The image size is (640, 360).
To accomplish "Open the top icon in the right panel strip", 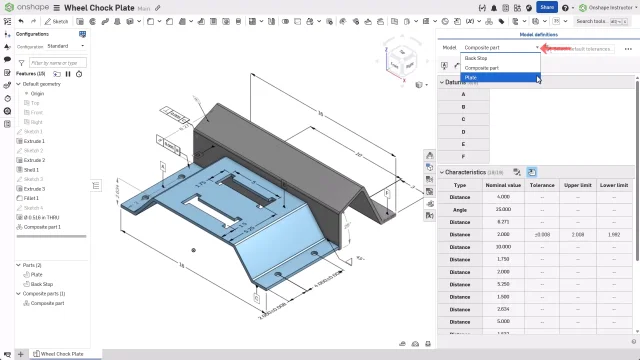I will click(429, 156).
